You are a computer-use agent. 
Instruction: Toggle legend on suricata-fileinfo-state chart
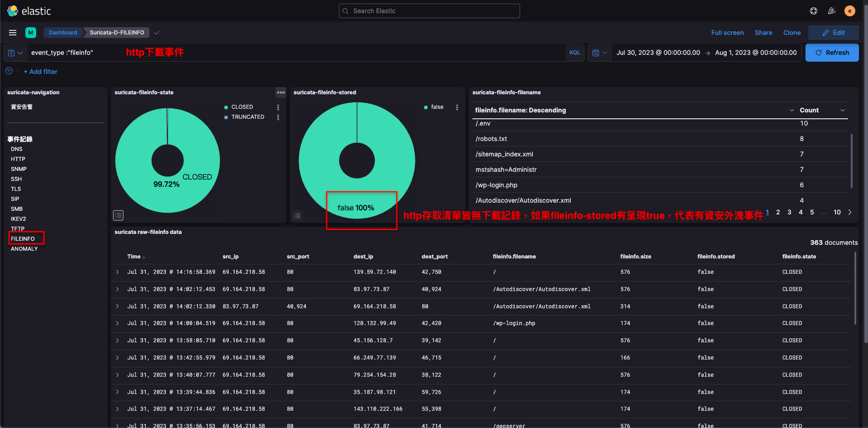118,215
